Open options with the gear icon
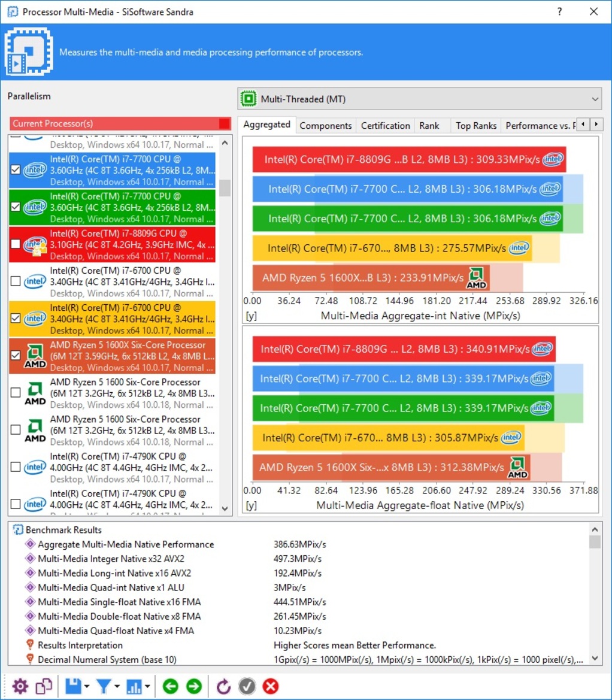This screenshot has width=612, height=700. coord(20,686)
